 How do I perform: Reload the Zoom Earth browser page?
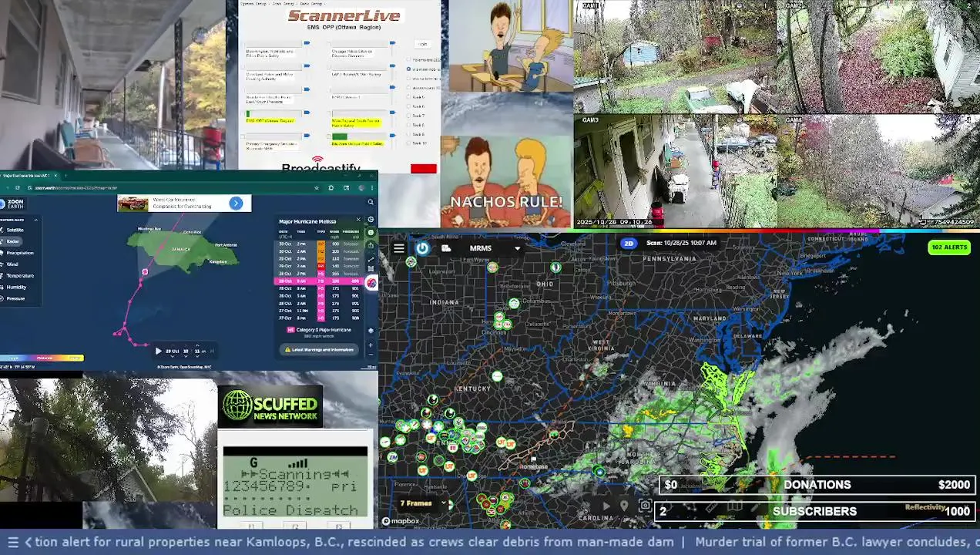18,188
